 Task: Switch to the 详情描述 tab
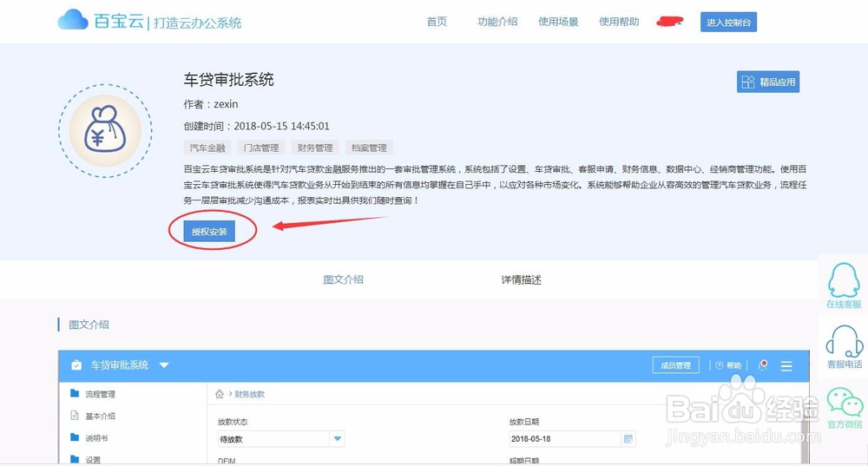(521, 279)
